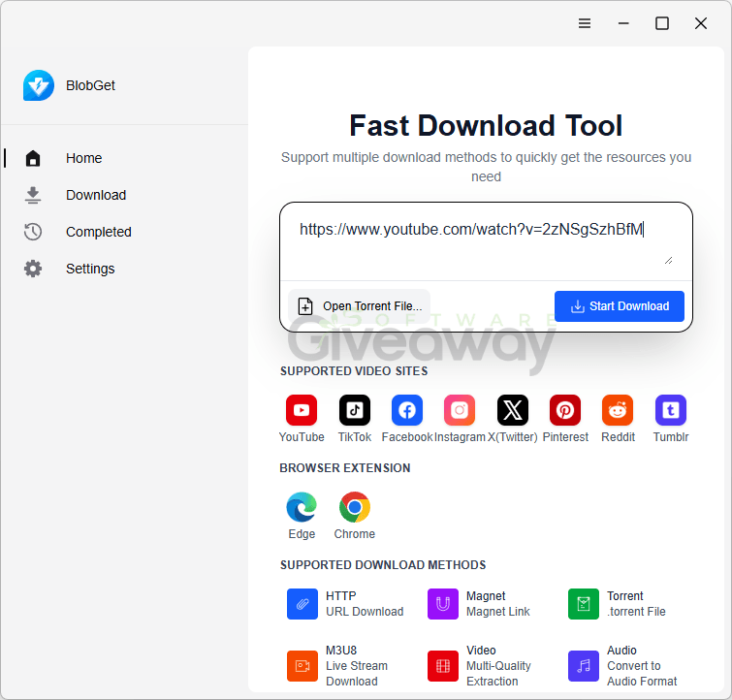This screenshot has width=732, height=700.
Task: Click the 'SUPPORTED DOWNLOAD METHODS' label
Action: coord(383,565)
